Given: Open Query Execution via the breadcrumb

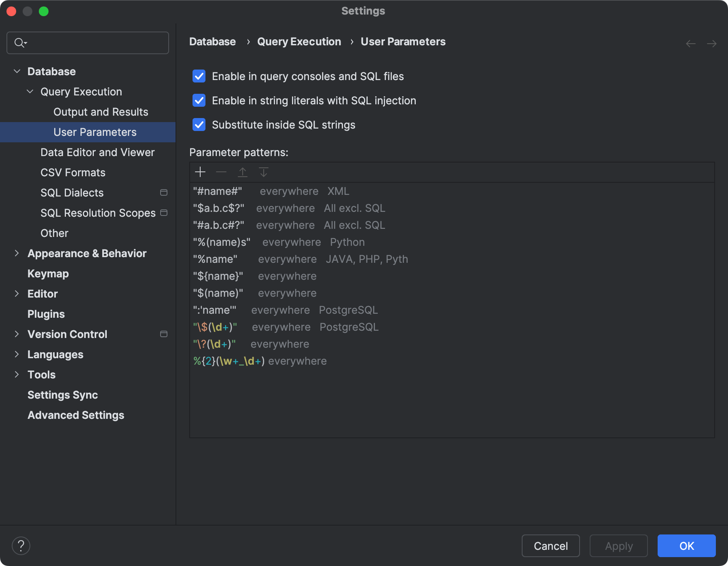Looking at the screenshot, I should click(x=299, y=41).
